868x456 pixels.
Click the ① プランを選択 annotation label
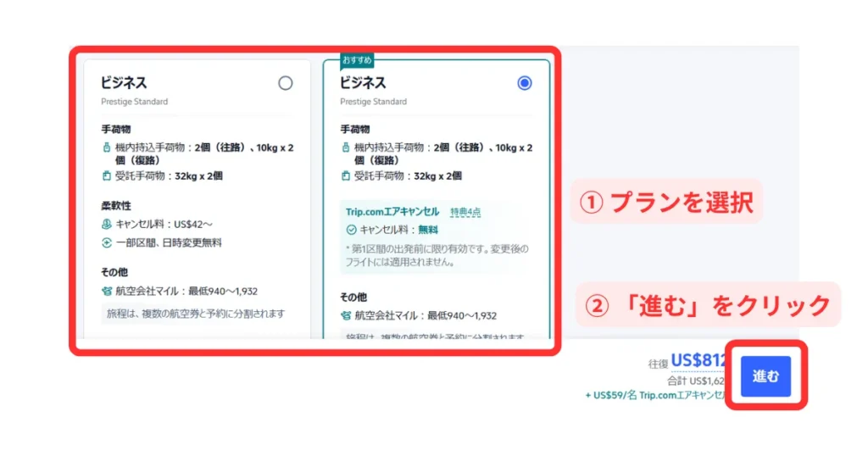tap(665, 202)
